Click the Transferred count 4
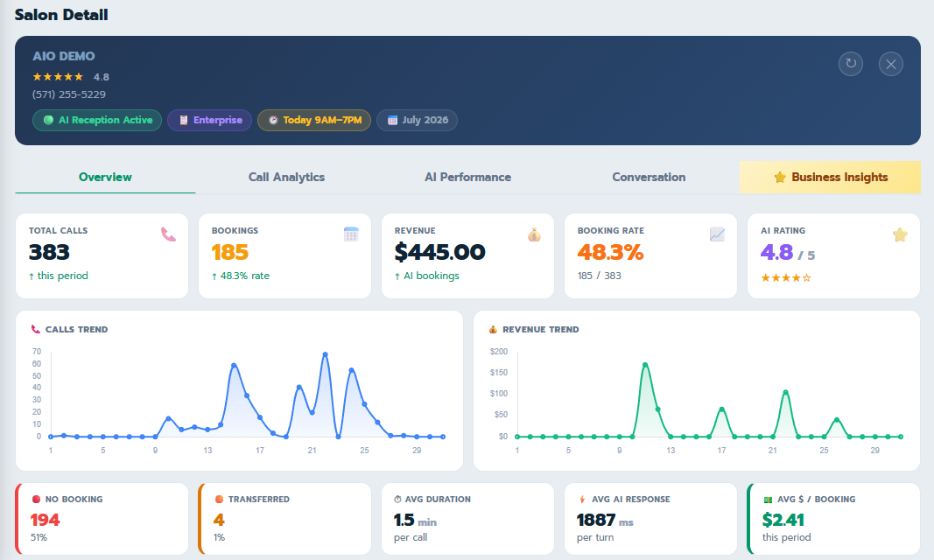Image resolution: width=934 pixels, height=560 pixels. (219, 520)
